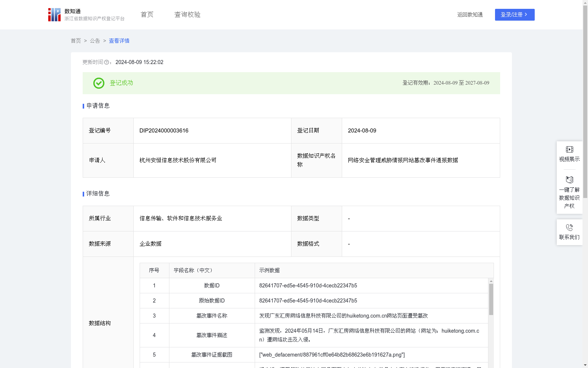Click the 登录/注册 button
This screenshot has width=588, height=368.
tap(514, 15)
